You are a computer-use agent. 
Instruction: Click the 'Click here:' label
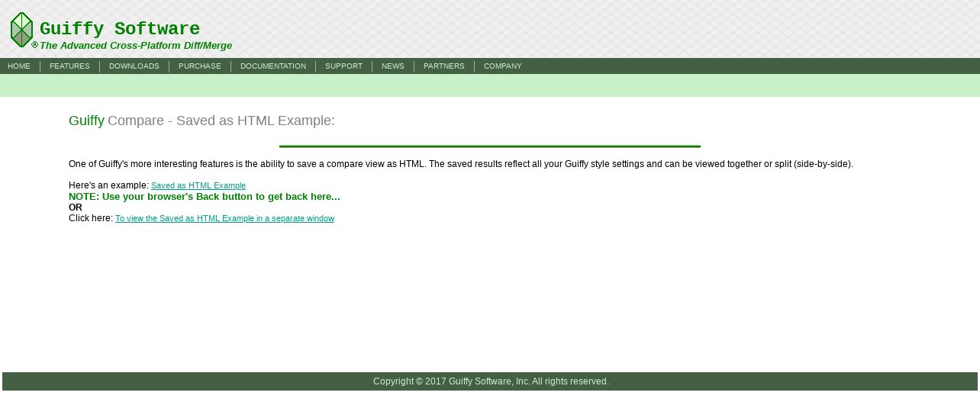91,218
